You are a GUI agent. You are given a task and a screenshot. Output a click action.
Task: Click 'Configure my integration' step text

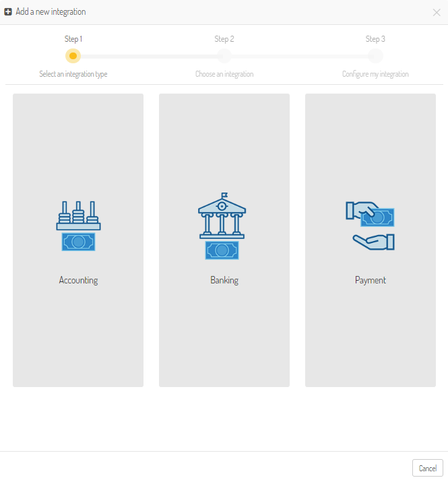[375, 74]
